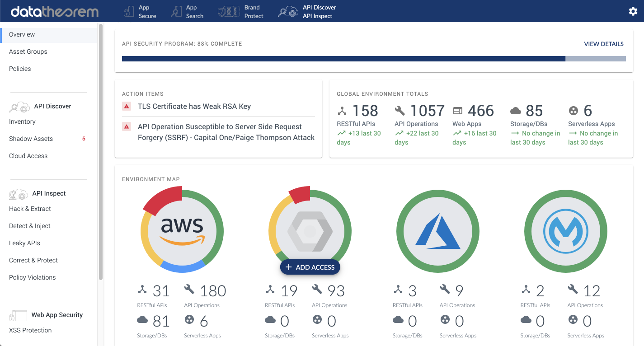The image size is (644, 346).
Task: Click the RESTful APIs icon next to 158
Action: [343, 111]
